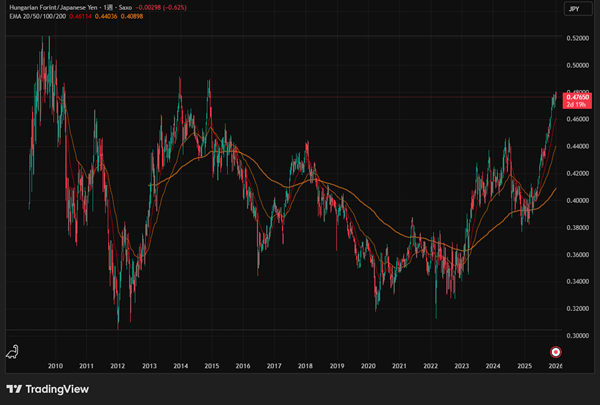Click the TradingView logo at the bottom left
600x405 pixels.
[48, 388]
